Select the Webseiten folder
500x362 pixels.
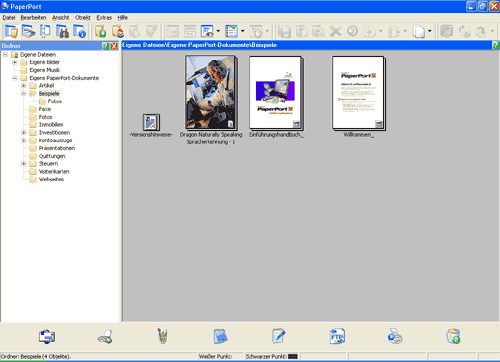(51, 179)
